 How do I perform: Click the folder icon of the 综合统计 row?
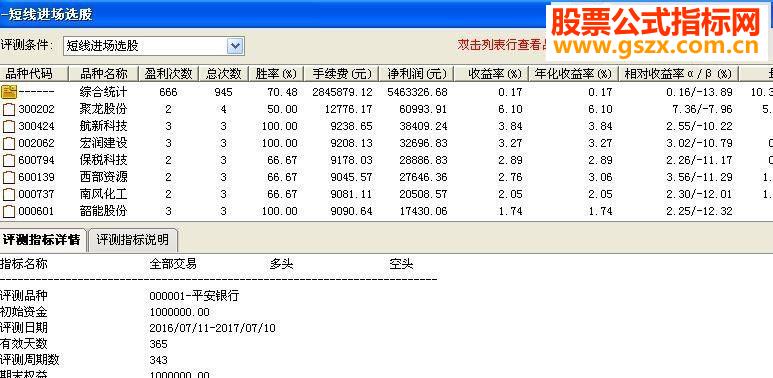tap(9, 92)
